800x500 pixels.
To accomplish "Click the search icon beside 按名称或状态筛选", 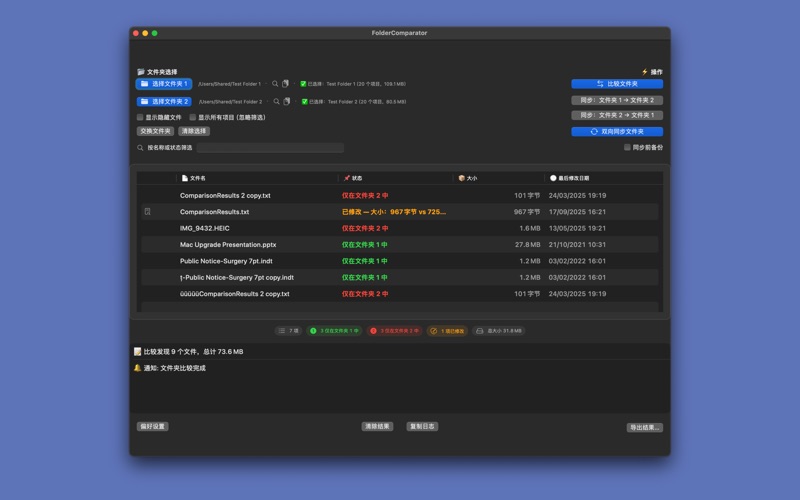I will pos(140,148).
